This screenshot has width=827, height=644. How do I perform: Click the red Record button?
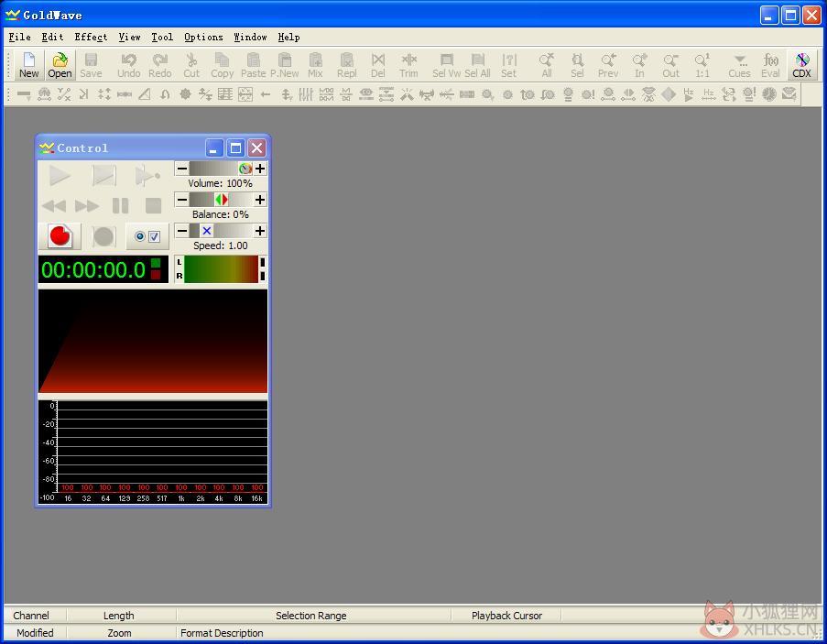pos(60,235)
